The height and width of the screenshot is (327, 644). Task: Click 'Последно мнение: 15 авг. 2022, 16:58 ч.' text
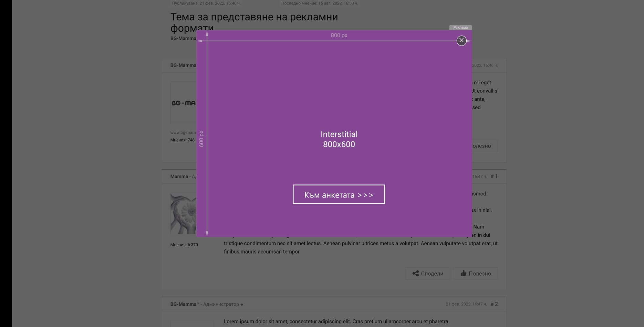tap(320, 3)
